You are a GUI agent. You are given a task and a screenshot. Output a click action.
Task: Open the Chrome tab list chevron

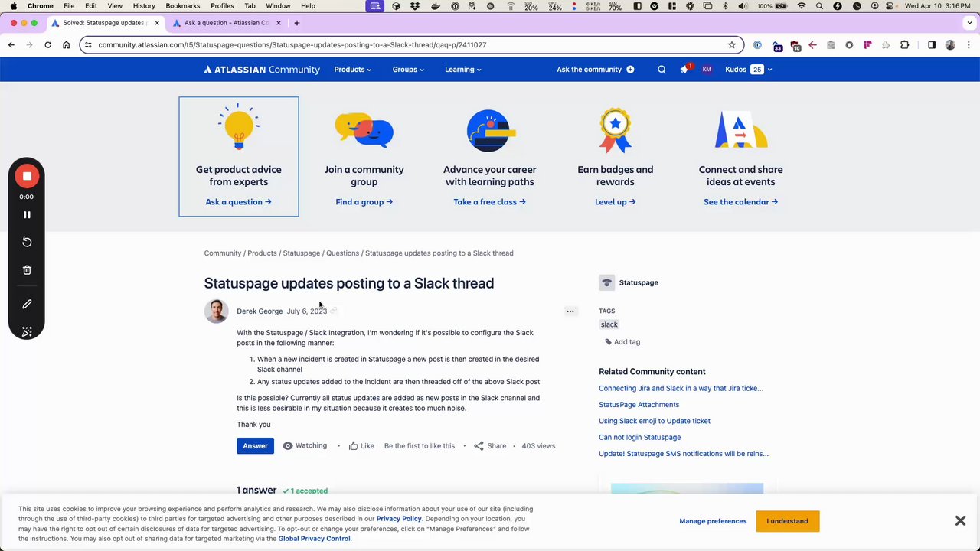(970, 23)
